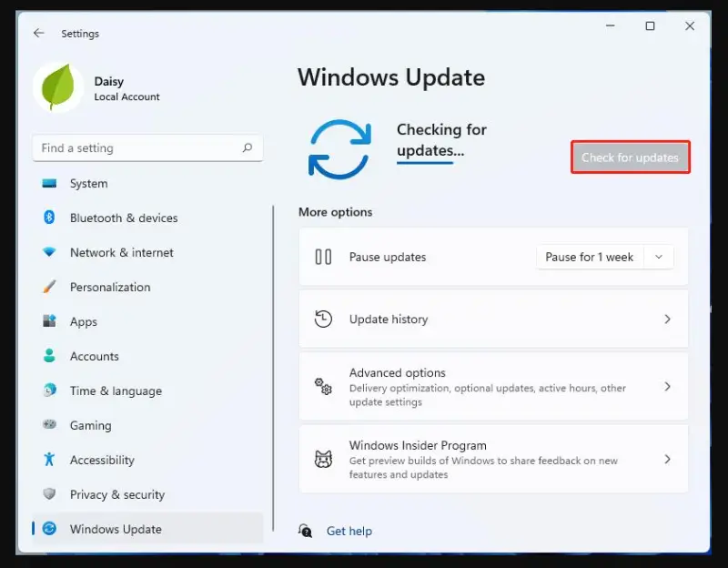Select Accessibility in sidebar
The image size is (728, 568).
147,460
